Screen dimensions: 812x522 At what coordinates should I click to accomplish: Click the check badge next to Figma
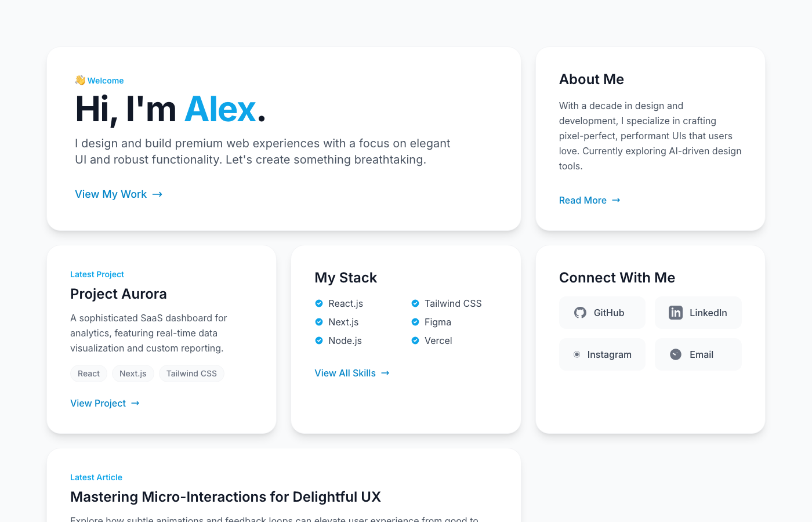pyautogui.click(x=415, y=322)
